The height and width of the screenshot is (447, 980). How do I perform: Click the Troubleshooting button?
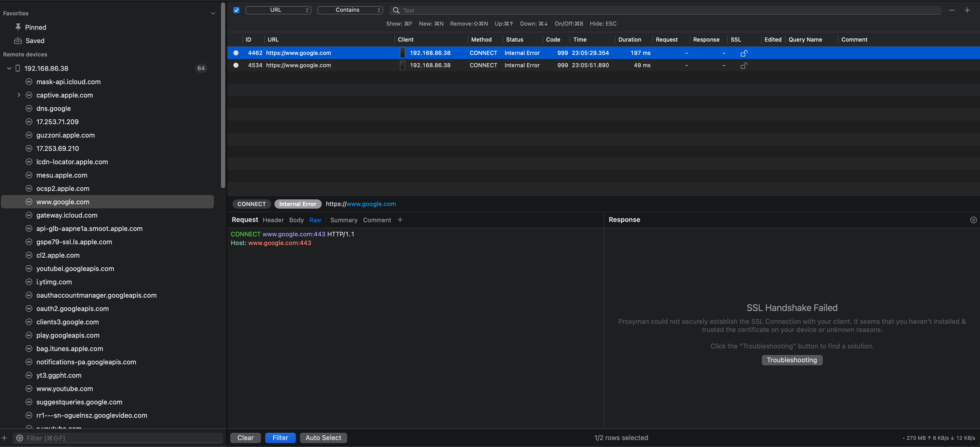pyautogui.click(x=792, y=360)
